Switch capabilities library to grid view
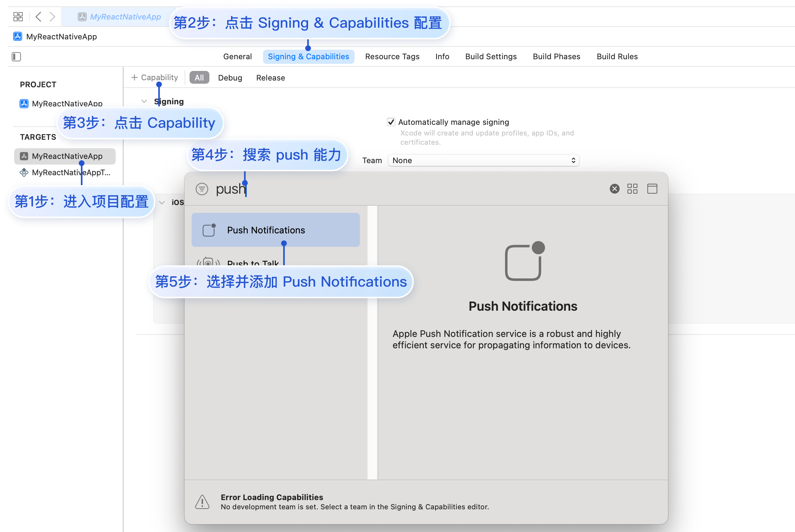The width and height of the screenshot is (795, 532). [632, 189]
